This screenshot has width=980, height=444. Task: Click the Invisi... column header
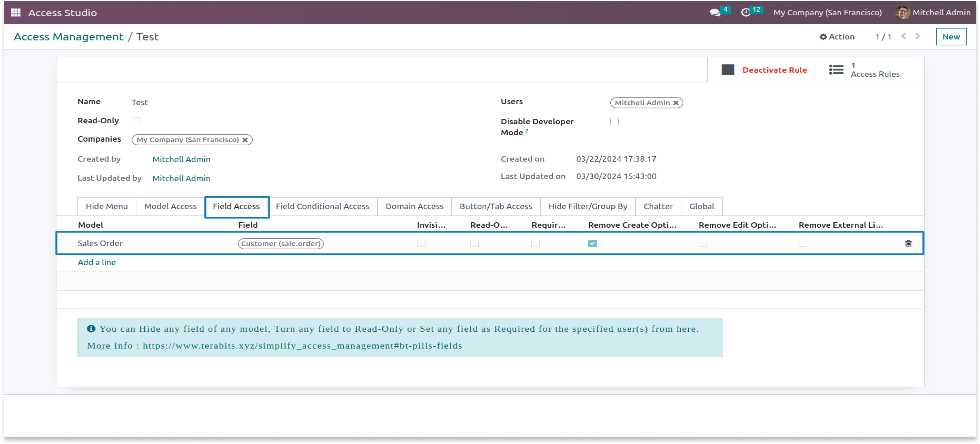(x=431, y=225)
